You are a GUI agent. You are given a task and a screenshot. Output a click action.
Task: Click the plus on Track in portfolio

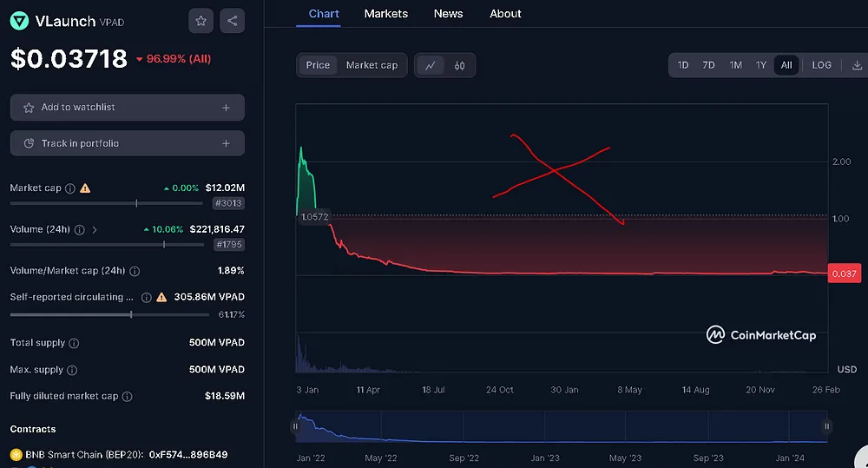click(226, 143)
